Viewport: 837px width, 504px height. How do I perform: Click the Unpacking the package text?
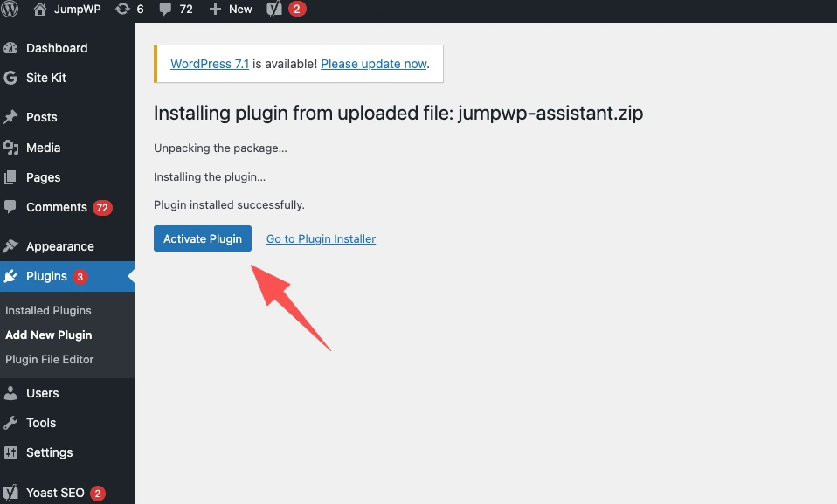[220, 148]
